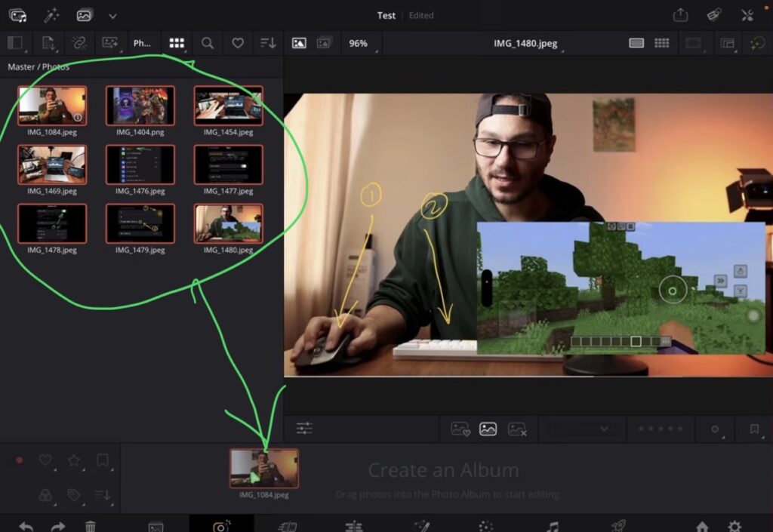
Task: Toggle the sidebar panel layout icon
Action: [15, 43]
